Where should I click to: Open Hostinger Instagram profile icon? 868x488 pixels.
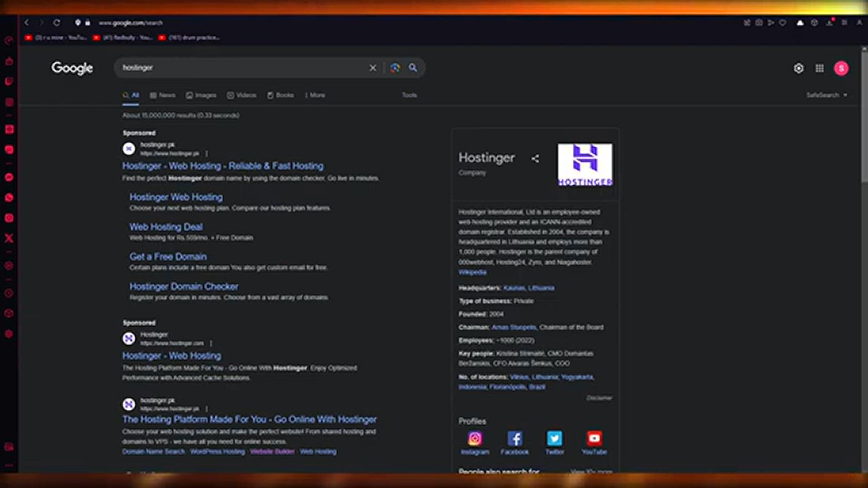tap(475, 438)
